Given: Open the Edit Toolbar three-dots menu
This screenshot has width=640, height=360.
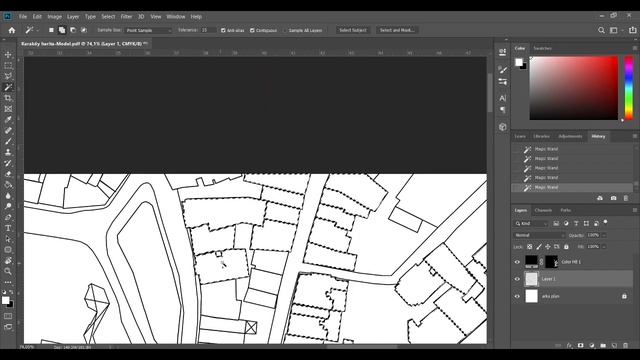Looking at the screenshot, I should click(x=8, y=282).
